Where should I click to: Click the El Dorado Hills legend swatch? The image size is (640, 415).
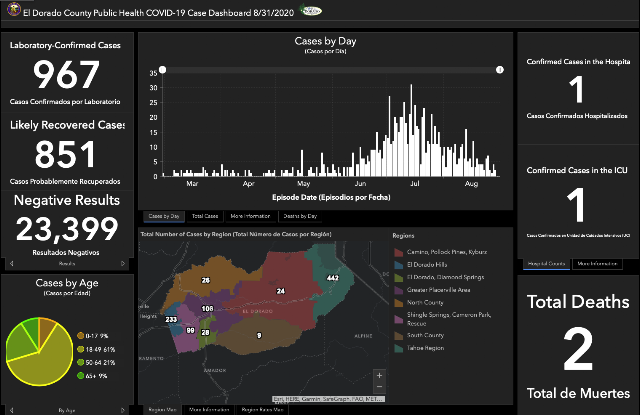pos(399,265)
